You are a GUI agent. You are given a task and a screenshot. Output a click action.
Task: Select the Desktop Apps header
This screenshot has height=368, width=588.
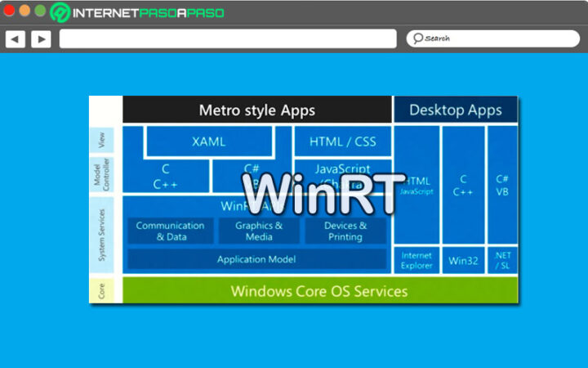coord(456,110)
